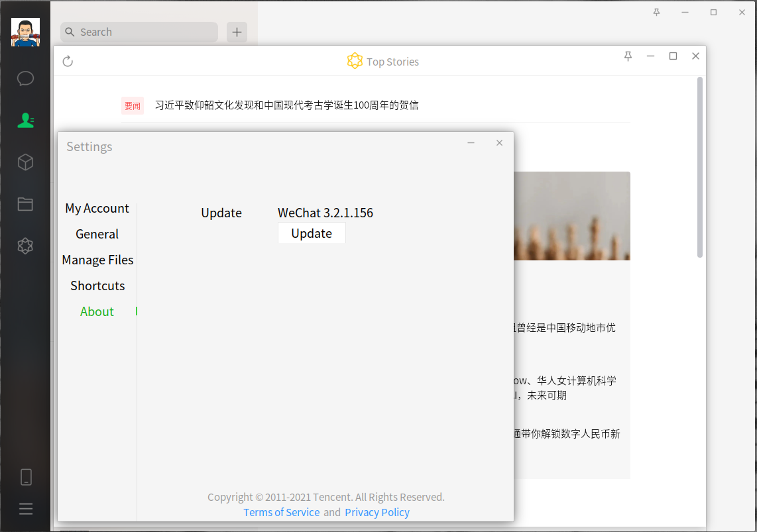Click the WeChat Update button
757x532 pixels.
[x=312, y=233]
